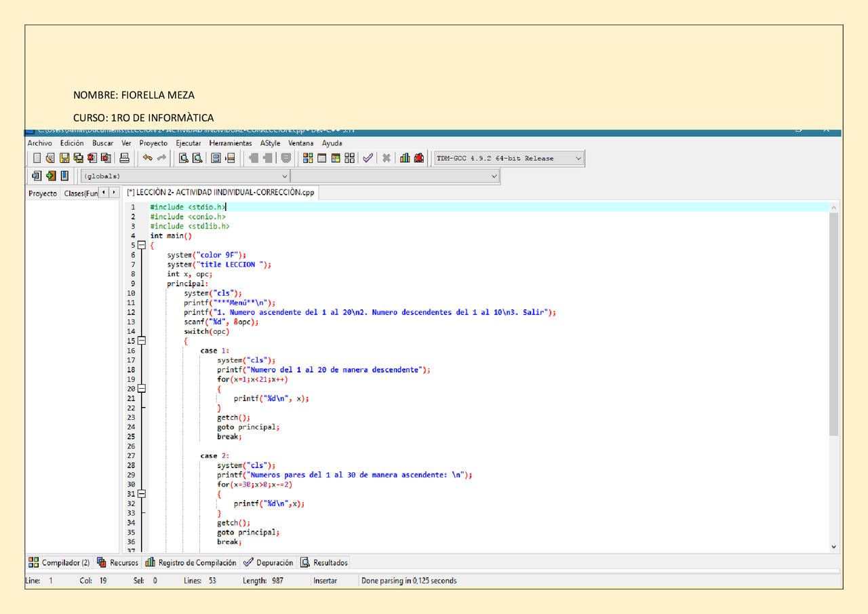
Task: Open the Herramientas menu
Action: pos(231,143)
